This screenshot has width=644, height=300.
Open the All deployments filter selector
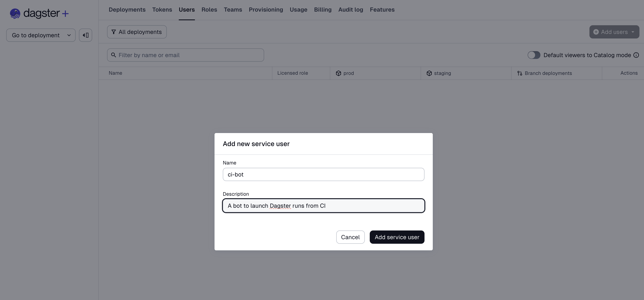tap(137, 32)
